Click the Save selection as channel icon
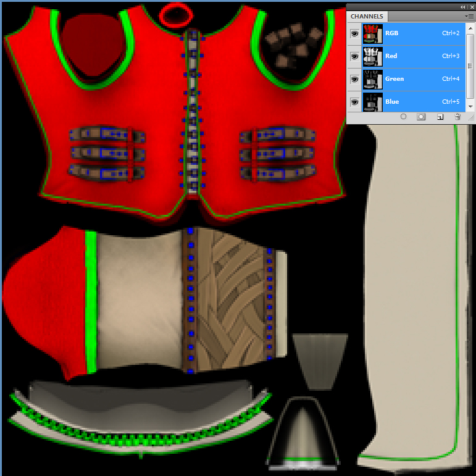This screenshot has width=476, height=476. pyautogui.click(x=421, y=117)
